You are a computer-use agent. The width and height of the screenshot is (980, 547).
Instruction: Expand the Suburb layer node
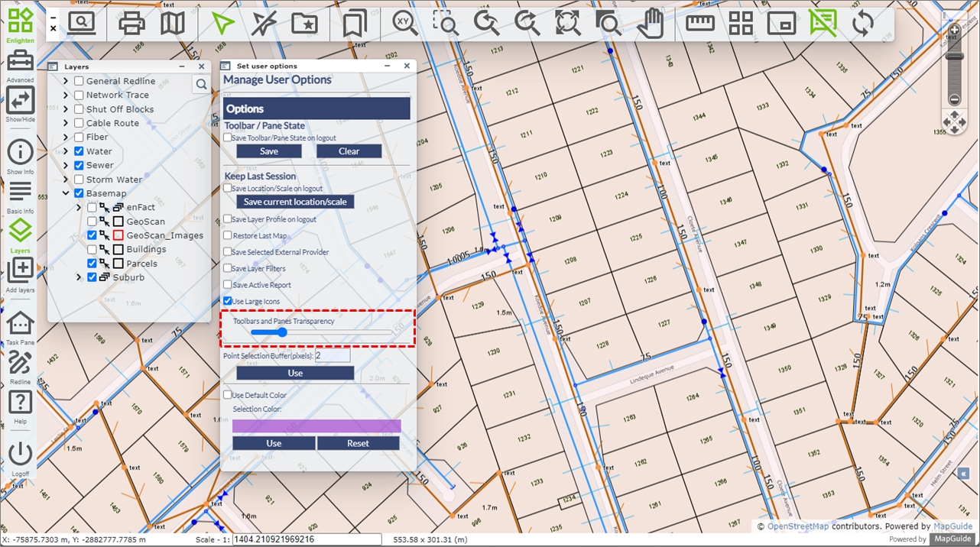79,277
